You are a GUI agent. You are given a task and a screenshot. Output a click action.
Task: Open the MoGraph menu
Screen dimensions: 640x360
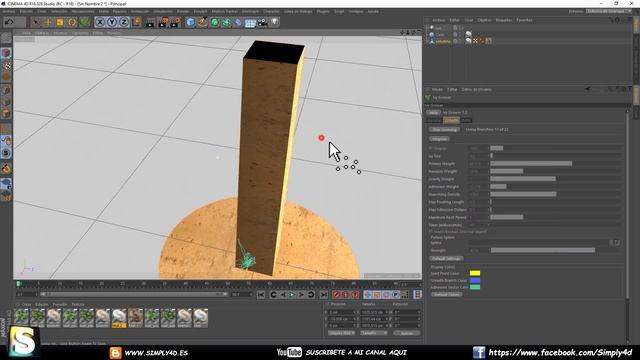coord(250,11)
